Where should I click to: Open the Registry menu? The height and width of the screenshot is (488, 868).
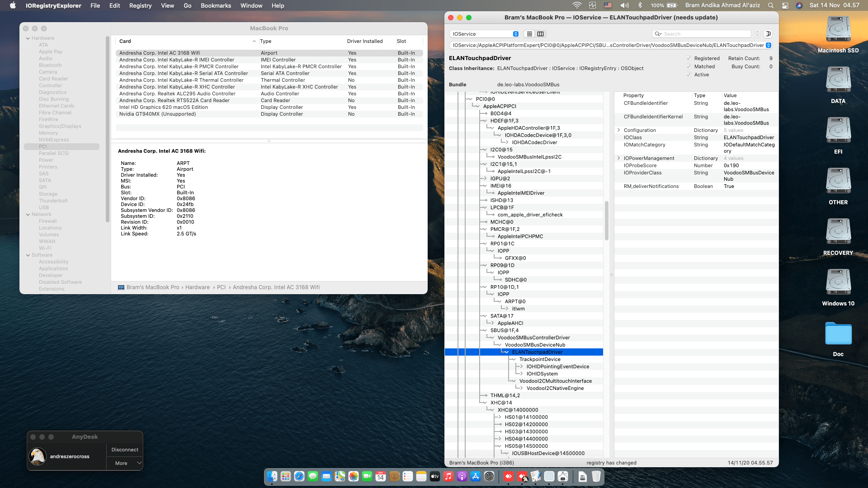[140, 5]
